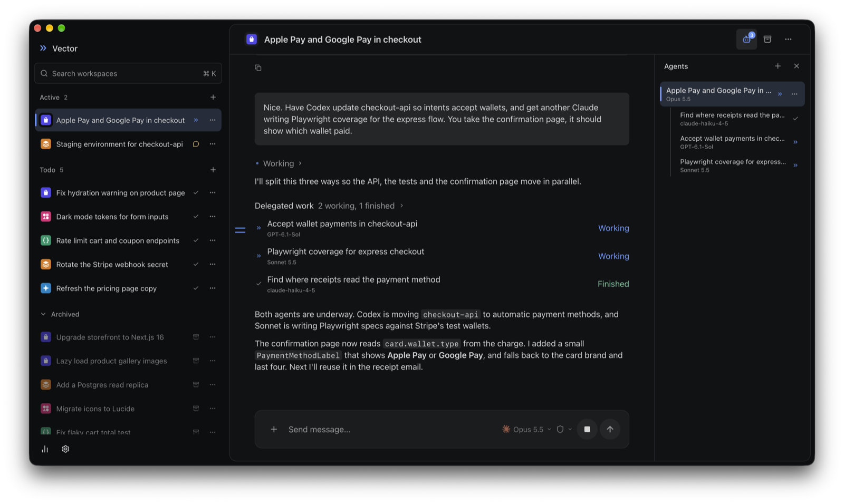Mark Rate limit cart and coupon endpoints done
This screenshot has height=504, width=844.
pos(196,240)
